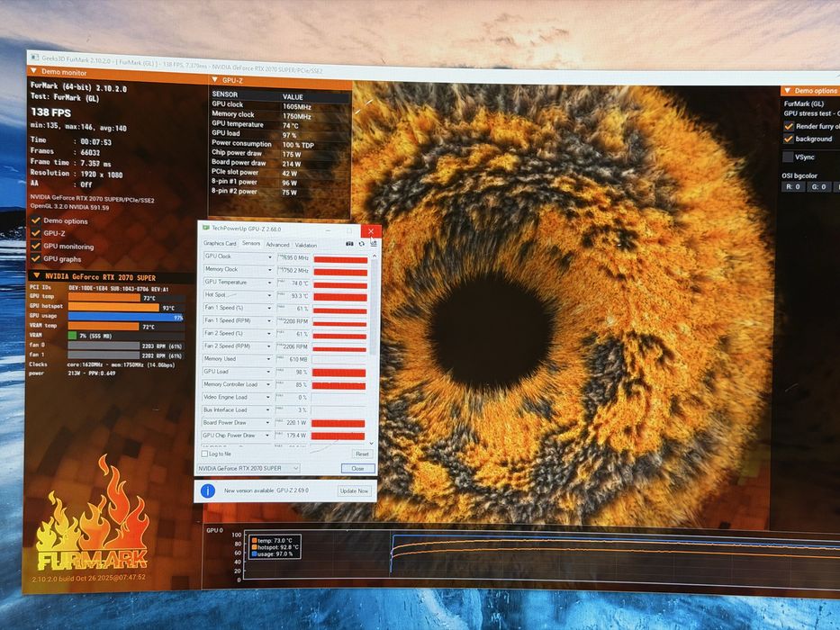Open the Fan 1 Speed (RPM) dropdown
Image resolution: width=840 pixels, height=630 pixels.
[269, 321]
